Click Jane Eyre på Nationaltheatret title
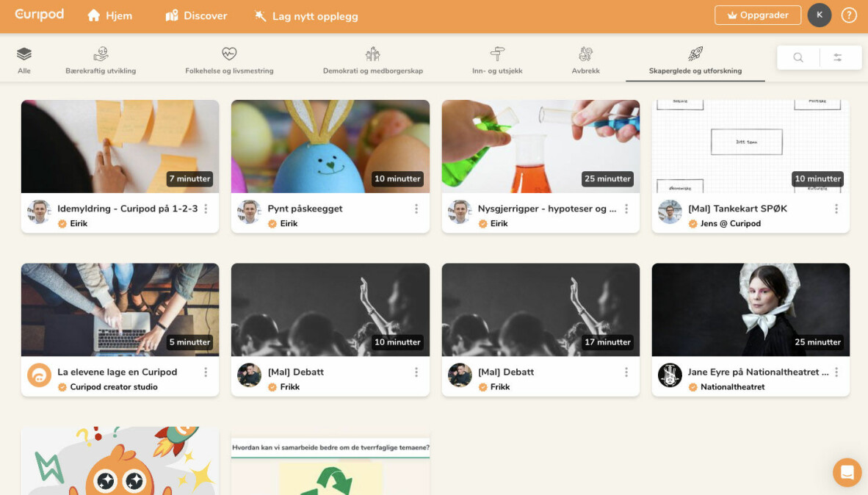The width and height of the screenshot is (868, 495). (x=759, y=372)
